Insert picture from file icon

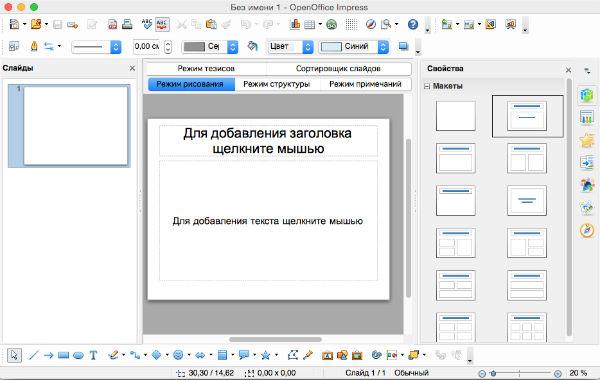click(x=342, y=355)
